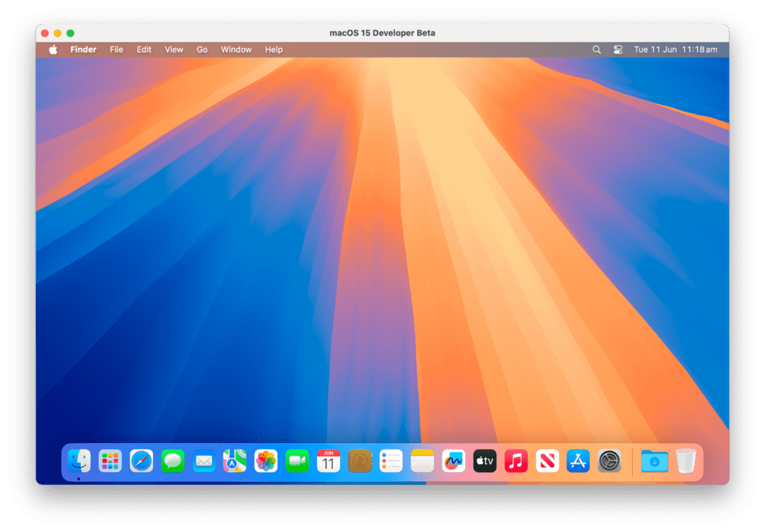Open the Apple TV app
The width and height of the screenshot is (765, 532).
[485, 461]
